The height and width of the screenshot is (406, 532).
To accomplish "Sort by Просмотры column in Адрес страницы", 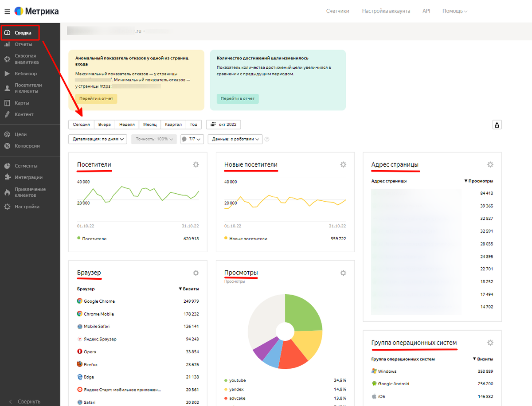I will (x=479, y=181).
